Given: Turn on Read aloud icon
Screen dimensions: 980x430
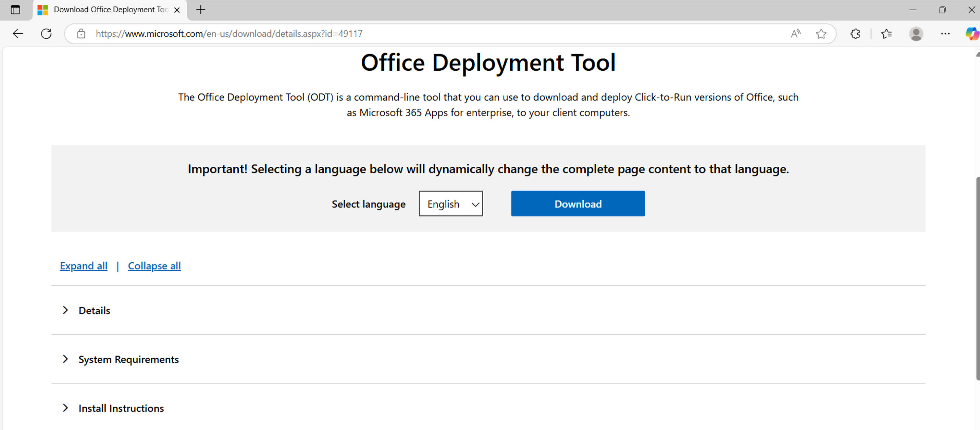Looking at the screenshot, I should point(795,34).
